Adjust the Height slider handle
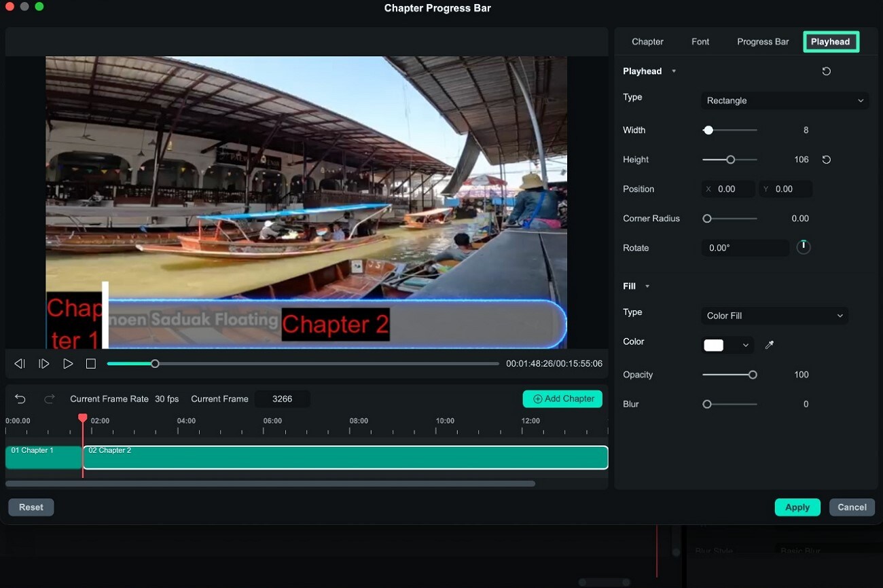Screen dimensions: 883x588 pyautogui.click(x=731, y=160)
